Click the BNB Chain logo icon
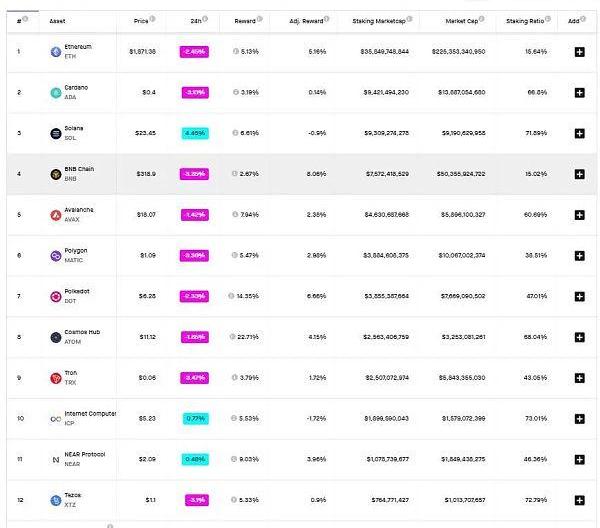600x528 pixels. pyautogui.click(x=56, y=174)
